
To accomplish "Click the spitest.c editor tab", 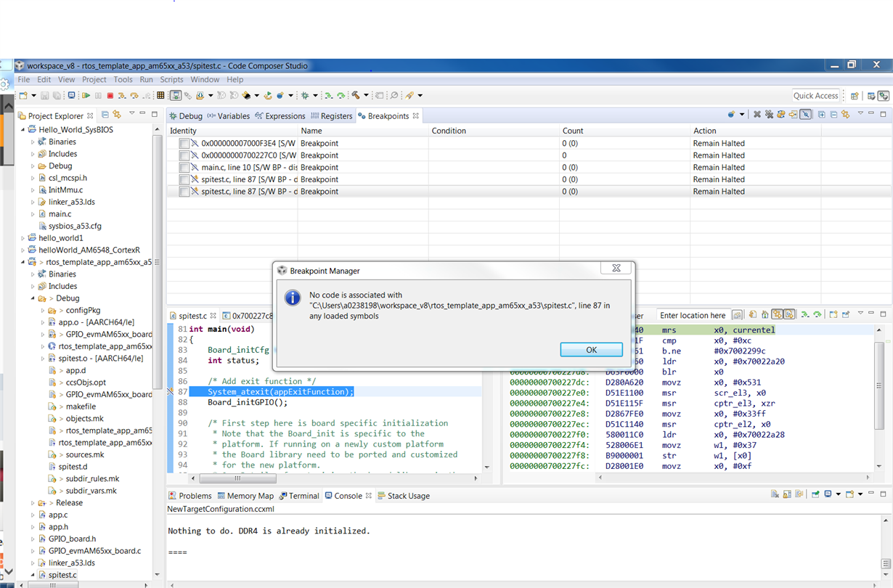I will pyautogui.click(x=192, y=316).
